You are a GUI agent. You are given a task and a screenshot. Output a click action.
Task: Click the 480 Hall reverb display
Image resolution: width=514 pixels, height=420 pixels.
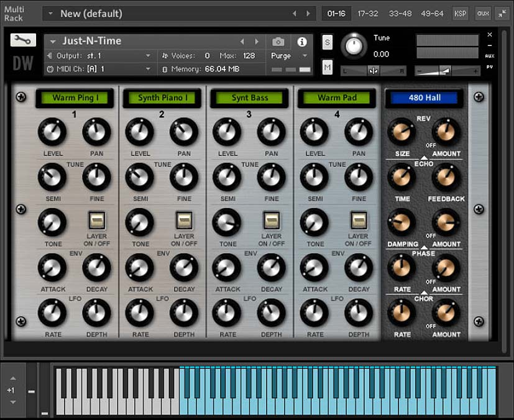coord(424,98)
